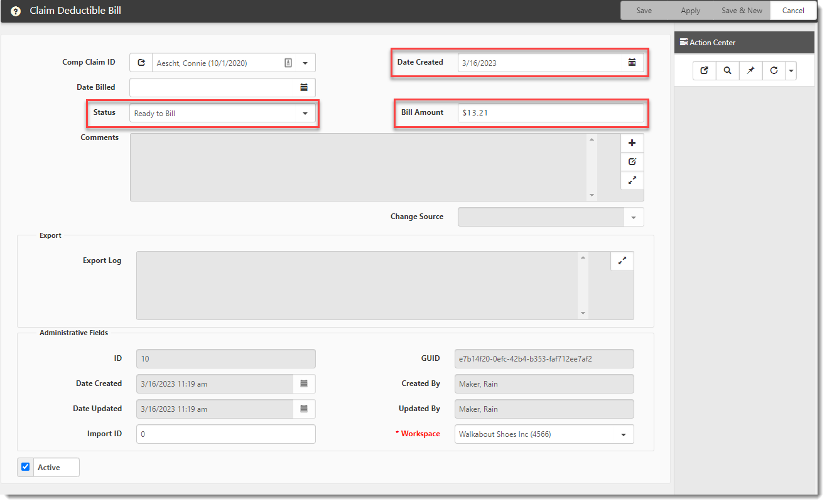The image size is (827, 504).
Task: Click the Import ID input field
Action: (x=225, y=434)
